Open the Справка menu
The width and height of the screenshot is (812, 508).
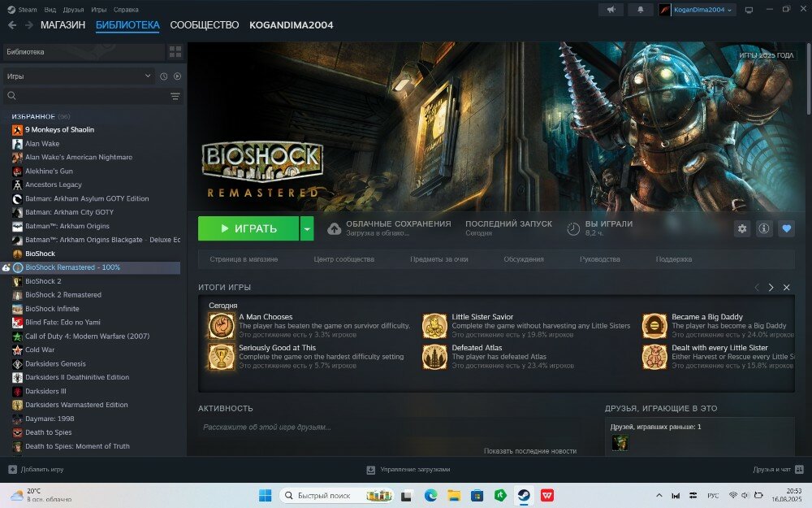(125, 9)
